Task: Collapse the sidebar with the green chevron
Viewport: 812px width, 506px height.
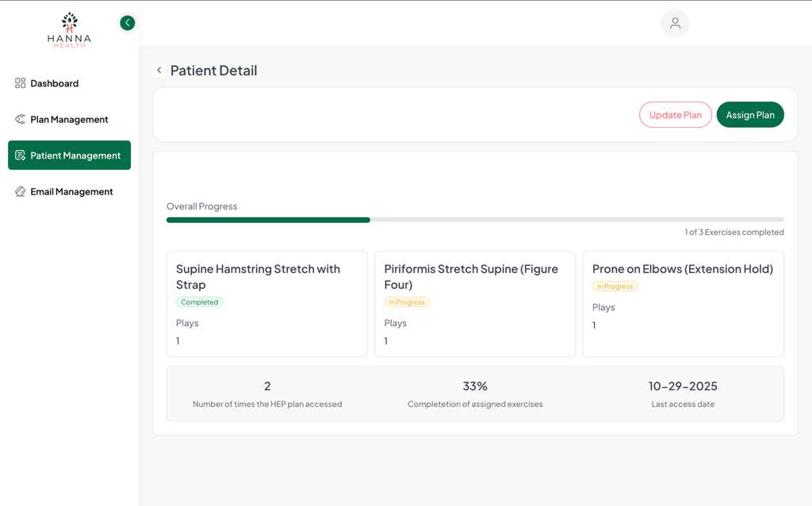Action: [127, 23]
